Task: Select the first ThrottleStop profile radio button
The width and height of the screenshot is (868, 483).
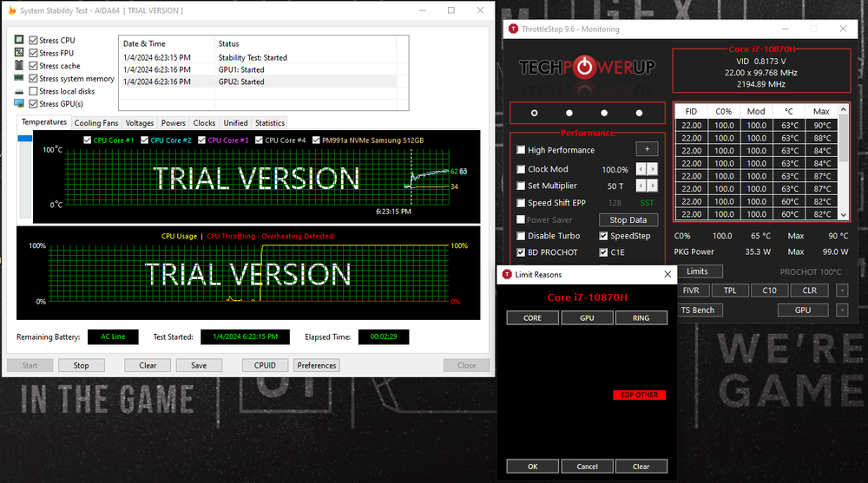Action: coord(534,113)
